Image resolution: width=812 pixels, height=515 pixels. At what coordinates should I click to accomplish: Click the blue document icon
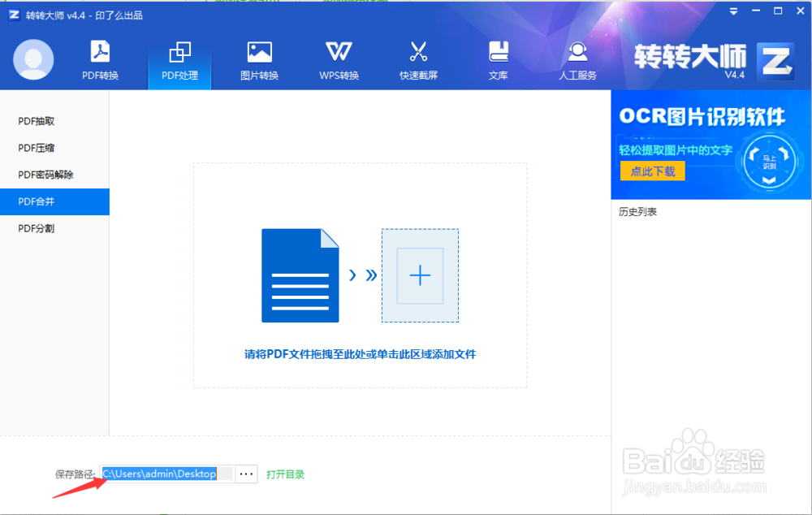click(x=300, y=275)
